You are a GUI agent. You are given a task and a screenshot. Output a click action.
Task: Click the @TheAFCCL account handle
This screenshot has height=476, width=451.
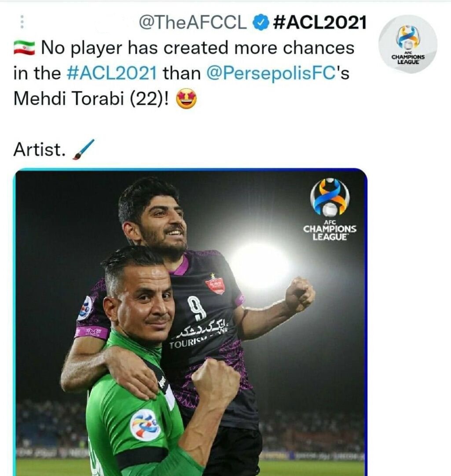pos(193,23)
